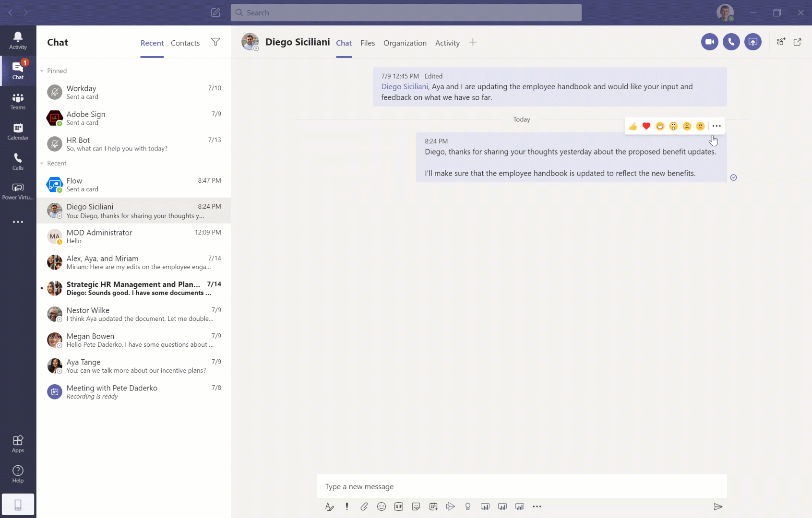Start an audio call with Diego

(731, 42)
